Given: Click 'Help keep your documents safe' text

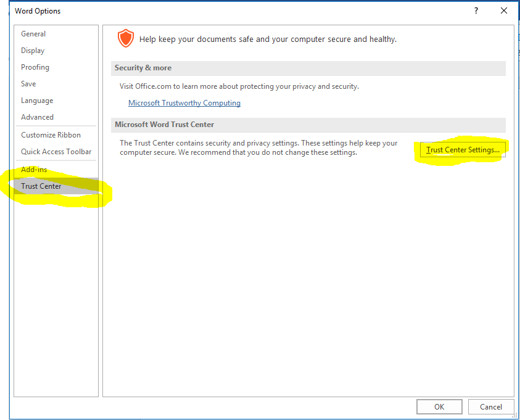Looking at the screenshot, I should [x=268, y=39].
